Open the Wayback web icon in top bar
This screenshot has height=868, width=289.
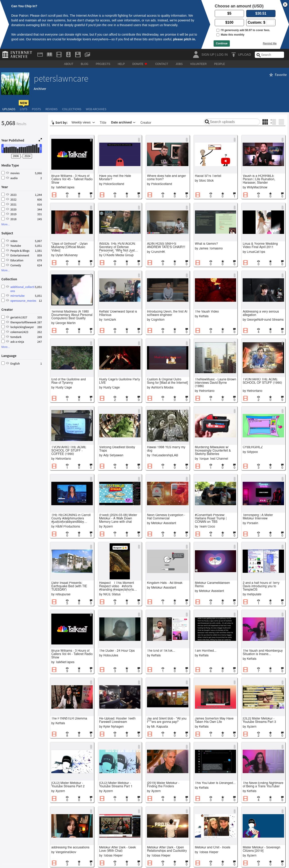(x=40, y=55)
